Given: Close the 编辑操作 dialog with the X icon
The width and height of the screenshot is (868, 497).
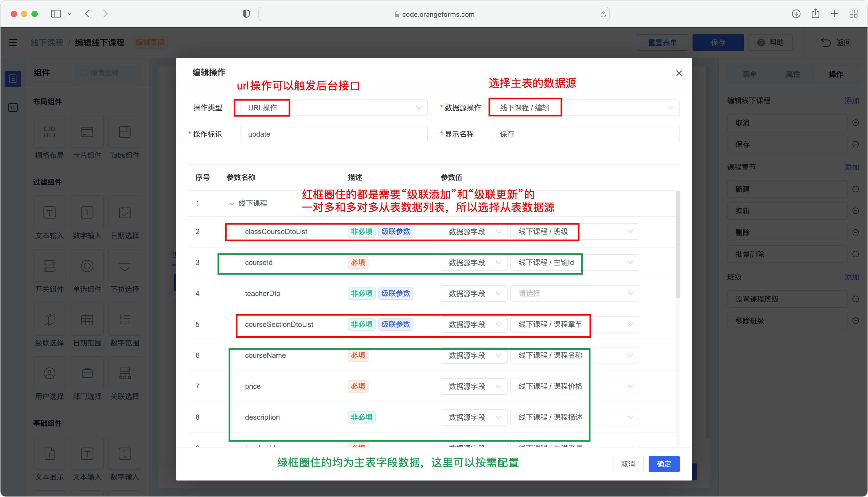Looking at the screenshot, I should [679, 73].
